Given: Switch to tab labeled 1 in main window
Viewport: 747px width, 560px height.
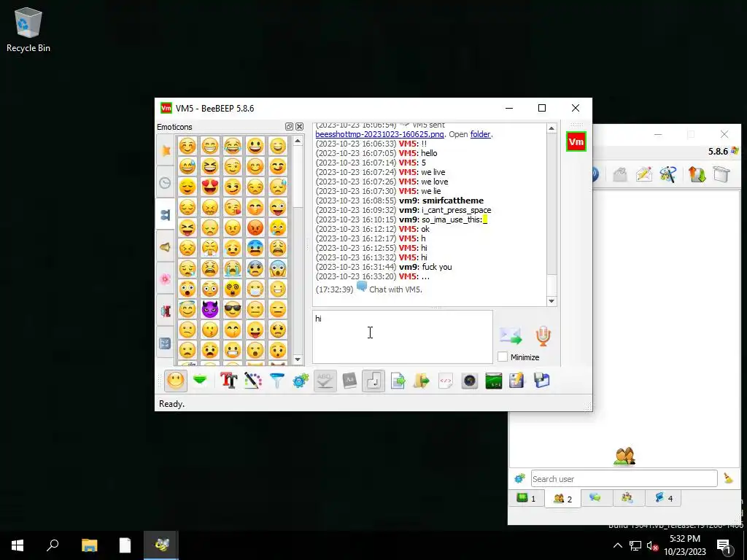Looking at the screenshot, I should pyautogui.click(x=527, y=498).
